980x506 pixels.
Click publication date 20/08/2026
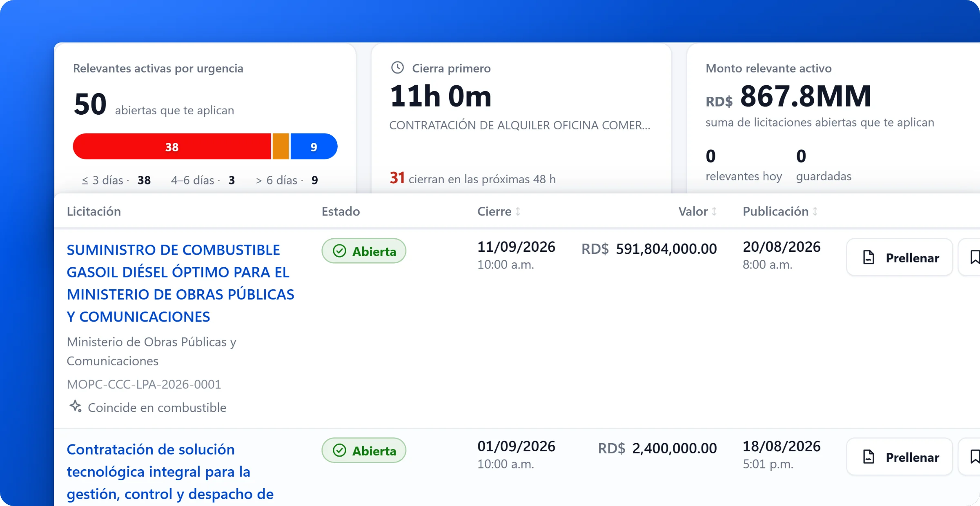(782, 247)
